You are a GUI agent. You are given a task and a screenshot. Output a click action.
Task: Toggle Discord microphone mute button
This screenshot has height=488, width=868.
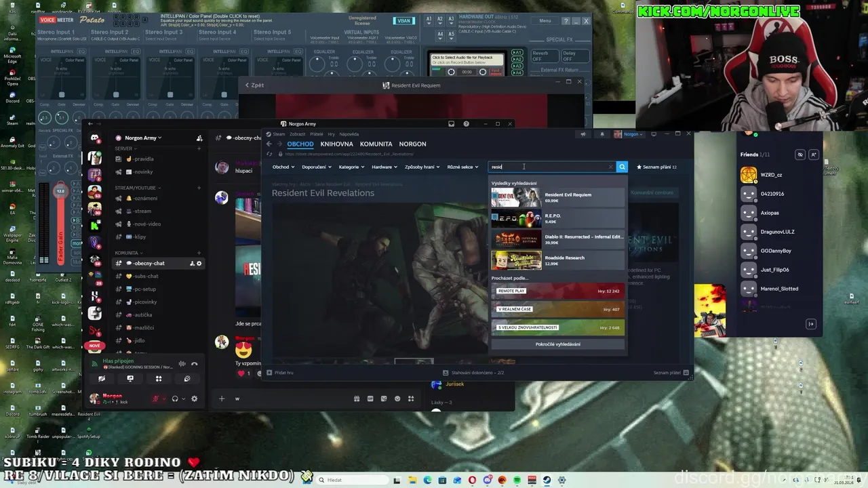[x=156, y=399]
